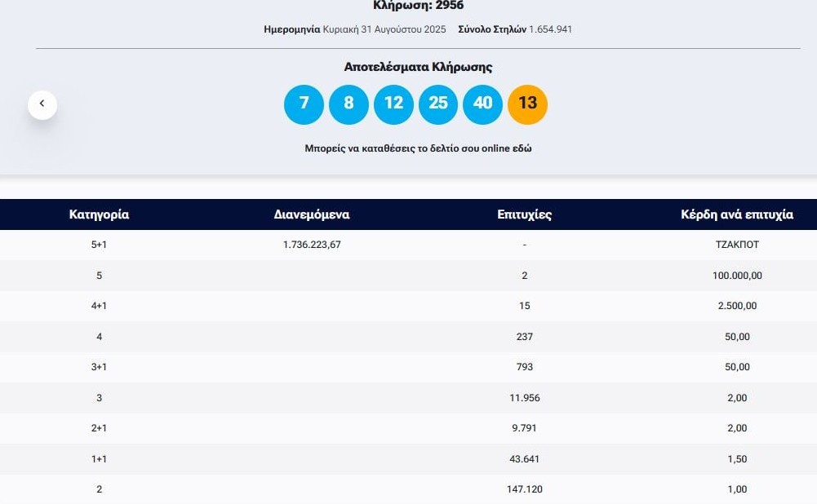The height and width of the screenshot is (504, 817).
Task: Click the ΤΖΑΚΠΟΤ cell
Action: [x=736, y=245]
